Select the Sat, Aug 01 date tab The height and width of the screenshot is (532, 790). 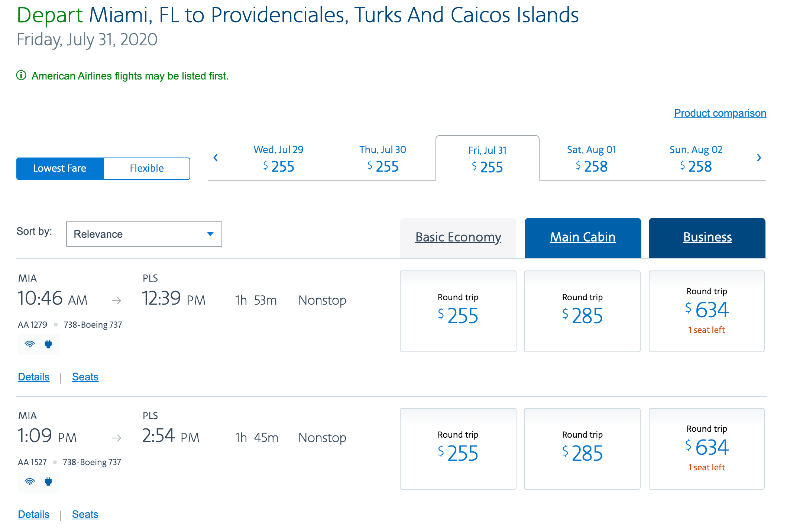coord(592,159)
